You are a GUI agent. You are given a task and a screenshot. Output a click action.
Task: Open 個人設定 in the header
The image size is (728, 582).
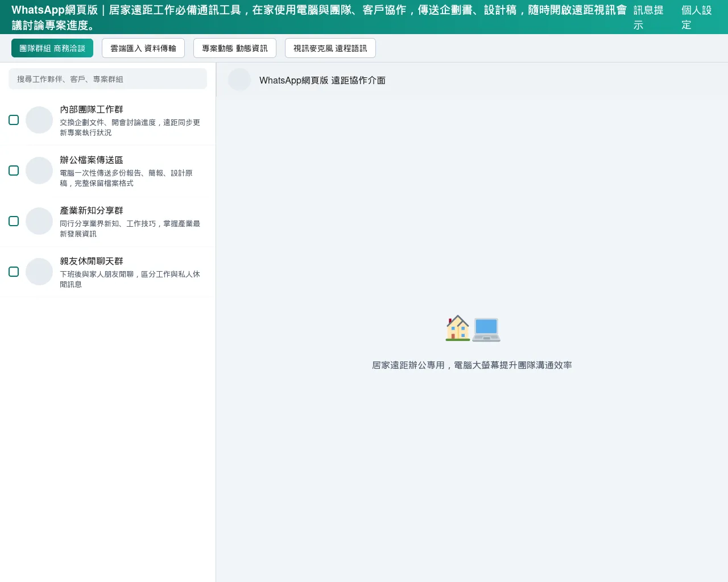tap(697, 18)
